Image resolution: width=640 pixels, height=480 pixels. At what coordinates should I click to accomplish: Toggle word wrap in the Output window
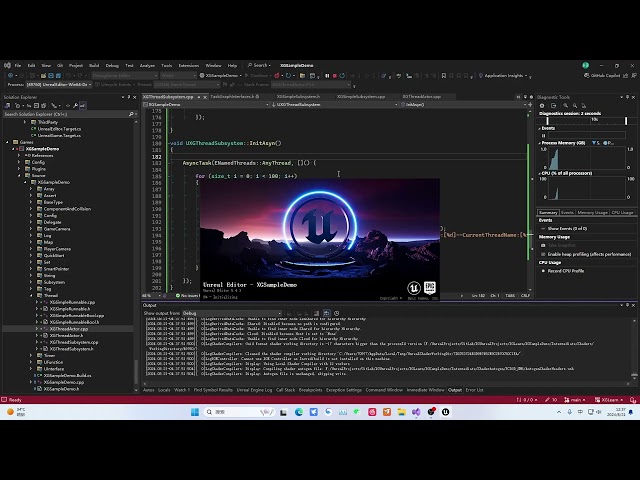click(x=327, y=313)
